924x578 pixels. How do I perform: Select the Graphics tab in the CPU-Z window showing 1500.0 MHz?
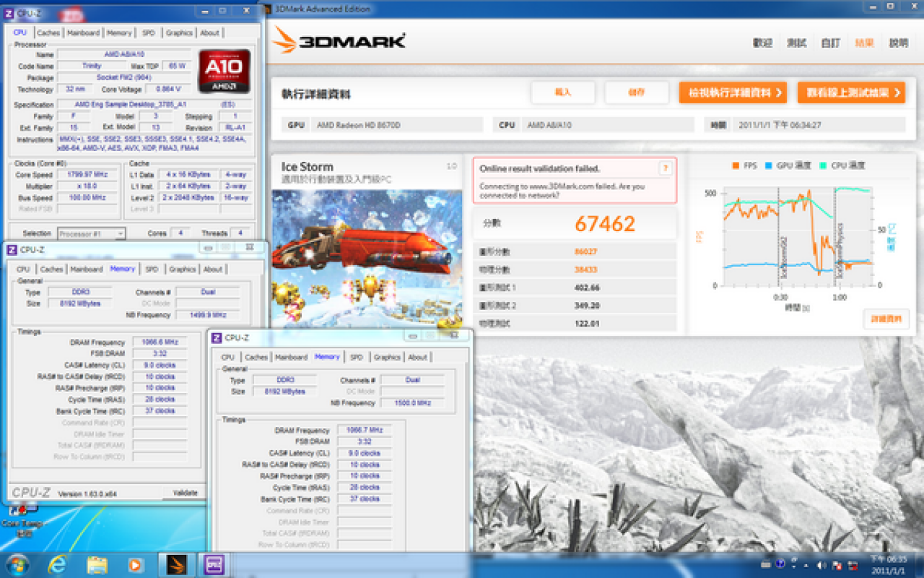387,357
